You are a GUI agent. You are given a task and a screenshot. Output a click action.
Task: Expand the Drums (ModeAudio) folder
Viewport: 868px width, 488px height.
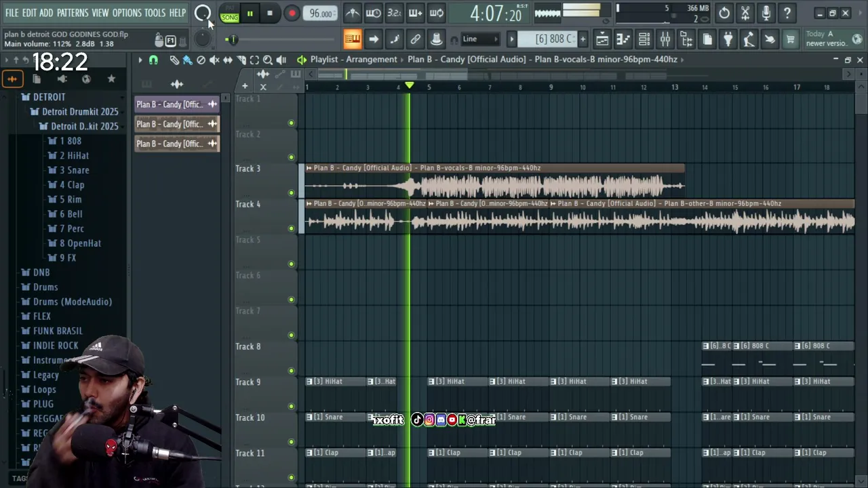67,302
